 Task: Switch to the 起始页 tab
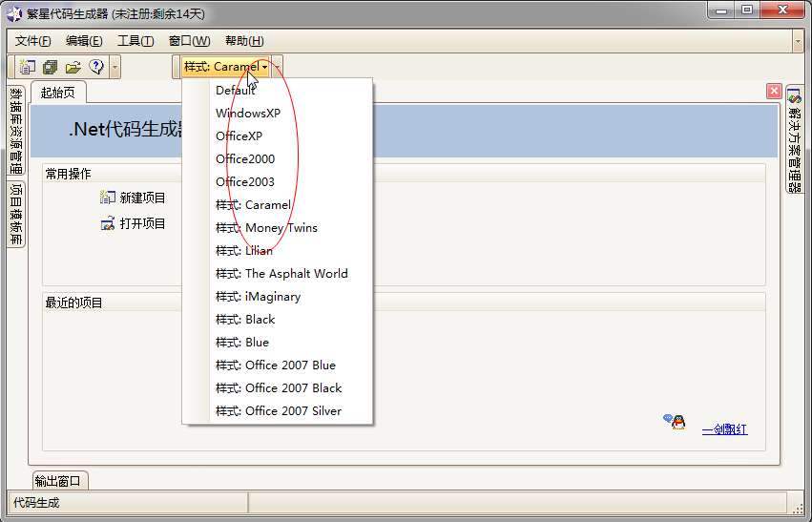point(58,93)
